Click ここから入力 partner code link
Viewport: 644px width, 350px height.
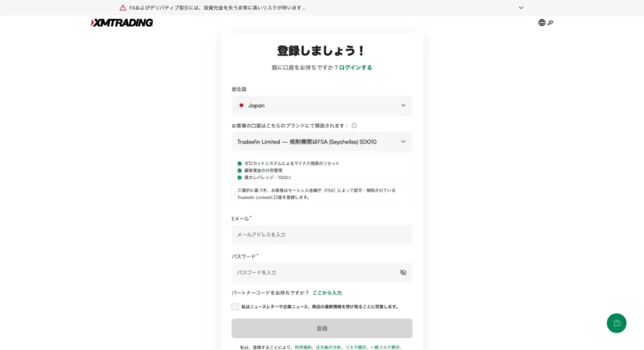pyautogui.click(x=327, y=293)
